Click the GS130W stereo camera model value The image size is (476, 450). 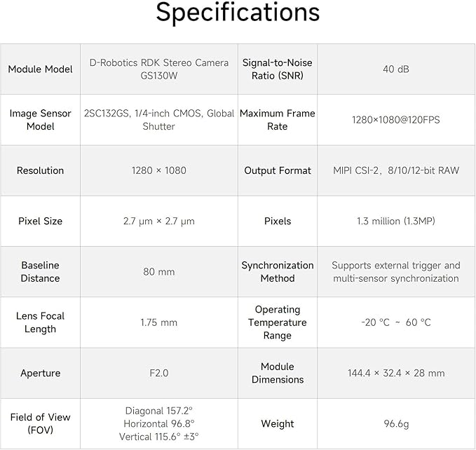[159, 69]
